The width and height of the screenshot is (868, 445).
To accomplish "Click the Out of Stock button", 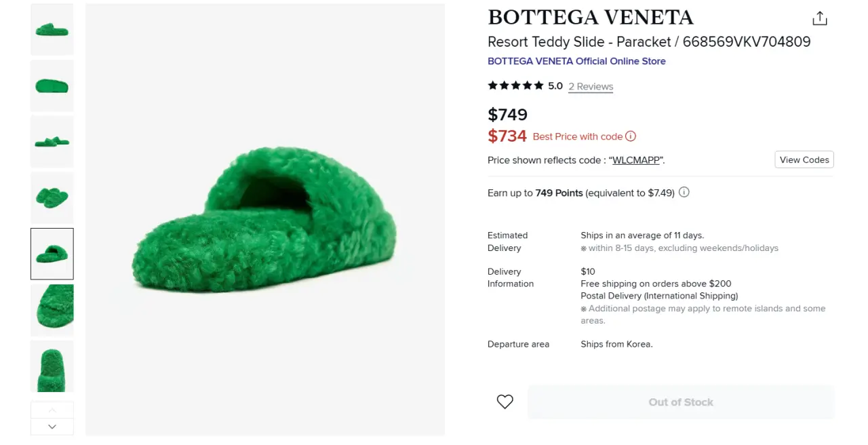I will point(680,402).
